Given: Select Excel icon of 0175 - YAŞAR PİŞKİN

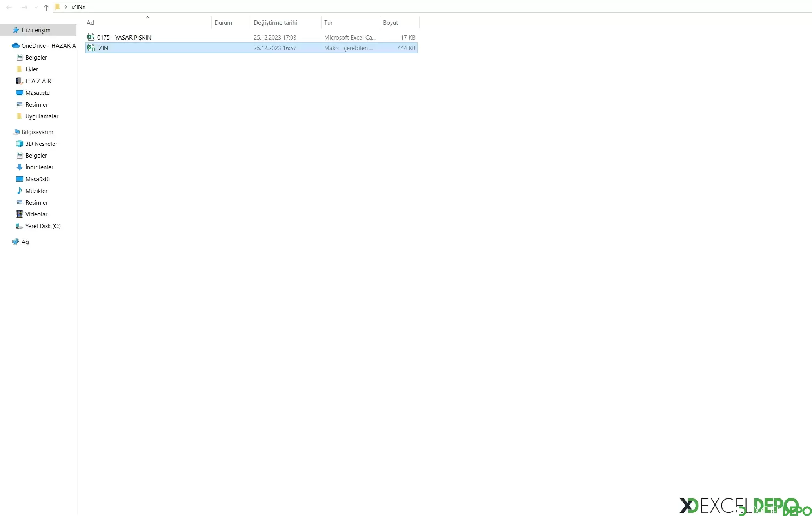Looking at the screenshot, I should point(91,37).
